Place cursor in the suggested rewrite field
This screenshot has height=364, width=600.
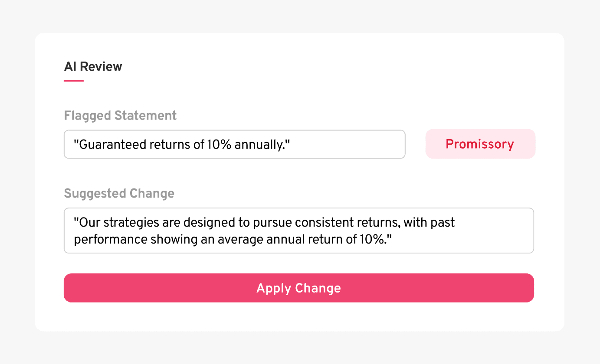(x=299, y=230)
